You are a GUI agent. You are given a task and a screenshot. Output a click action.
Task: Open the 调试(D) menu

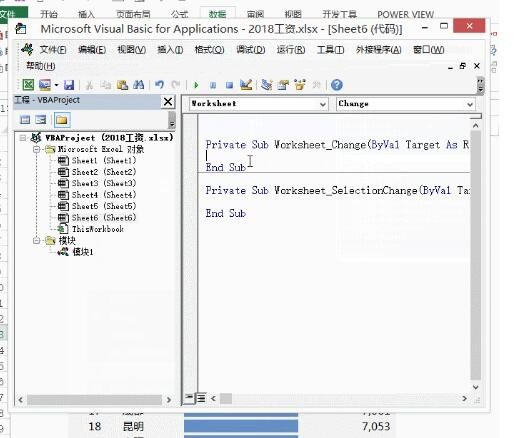[251, 50]
